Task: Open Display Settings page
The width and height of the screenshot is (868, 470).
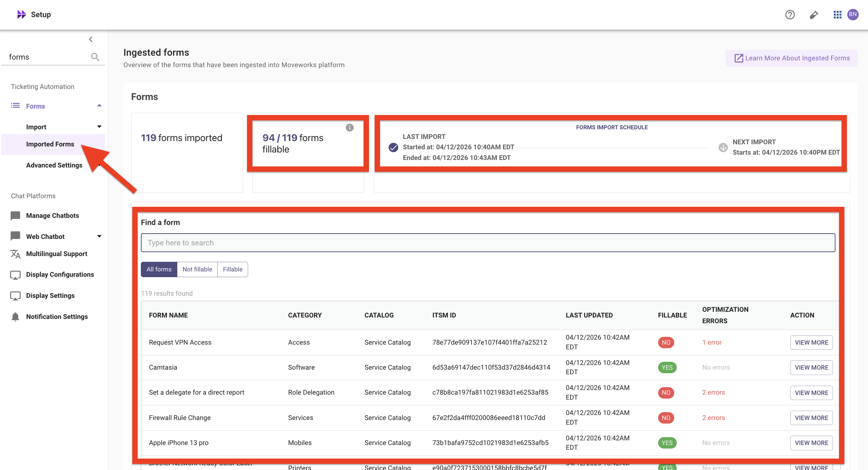Action: tap(50, 296)
